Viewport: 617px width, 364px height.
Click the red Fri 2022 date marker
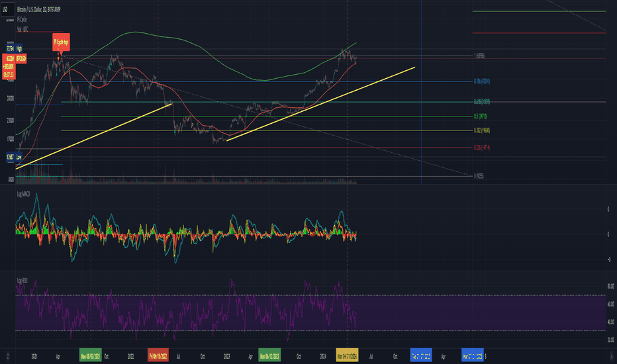158,357
